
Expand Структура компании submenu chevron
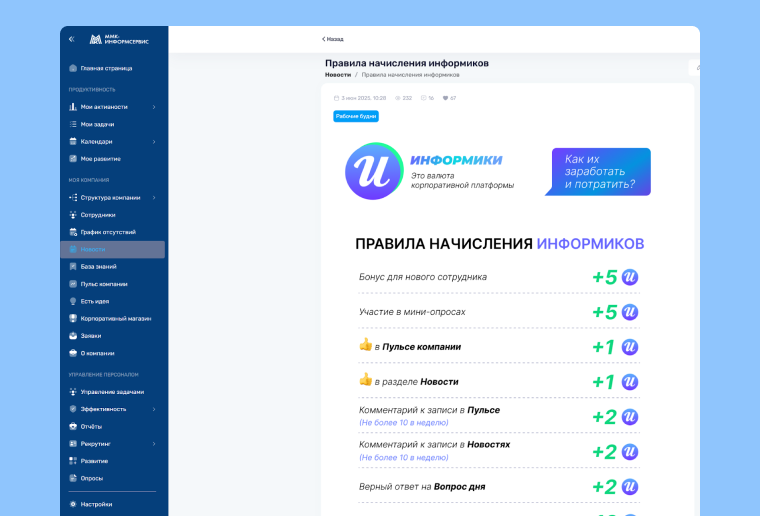tap(154, 198)
